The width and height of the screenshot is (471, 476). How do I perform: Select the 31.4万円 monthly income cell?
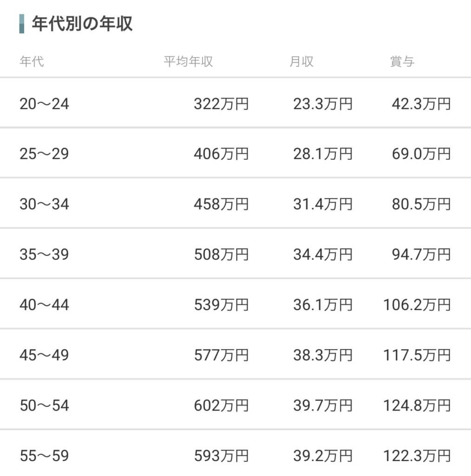click(x=322, y=204)
